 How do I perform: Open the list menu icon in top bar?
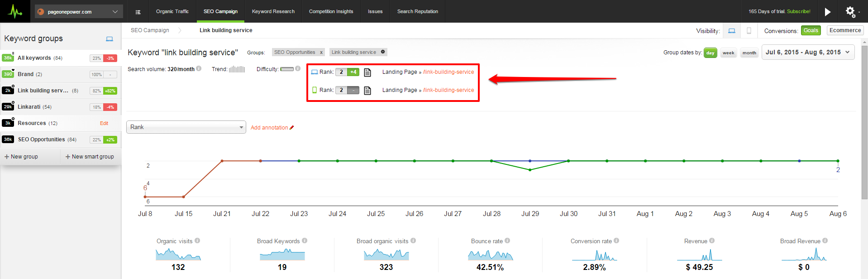click(x=138, y=12)
